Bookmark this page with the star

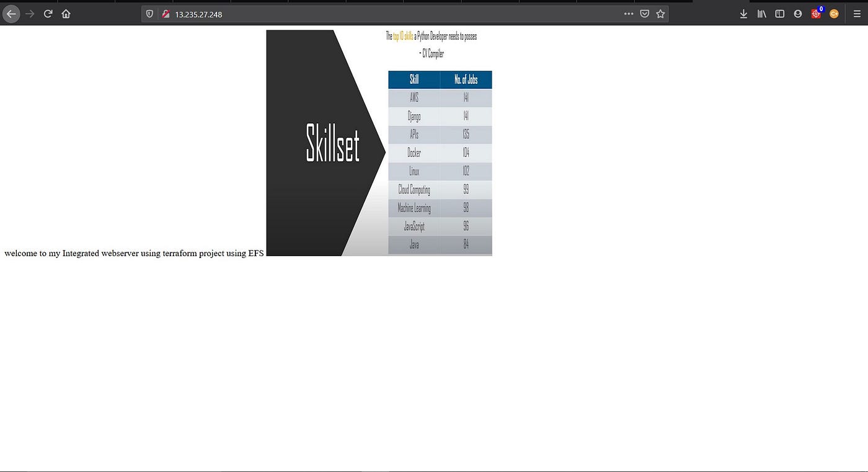coord(660,14)
